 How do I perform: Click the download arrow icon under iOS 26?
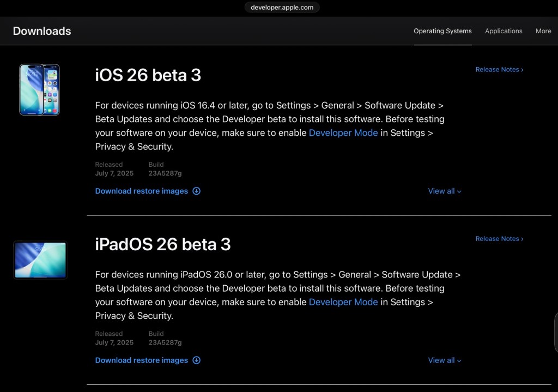point(197,191)
